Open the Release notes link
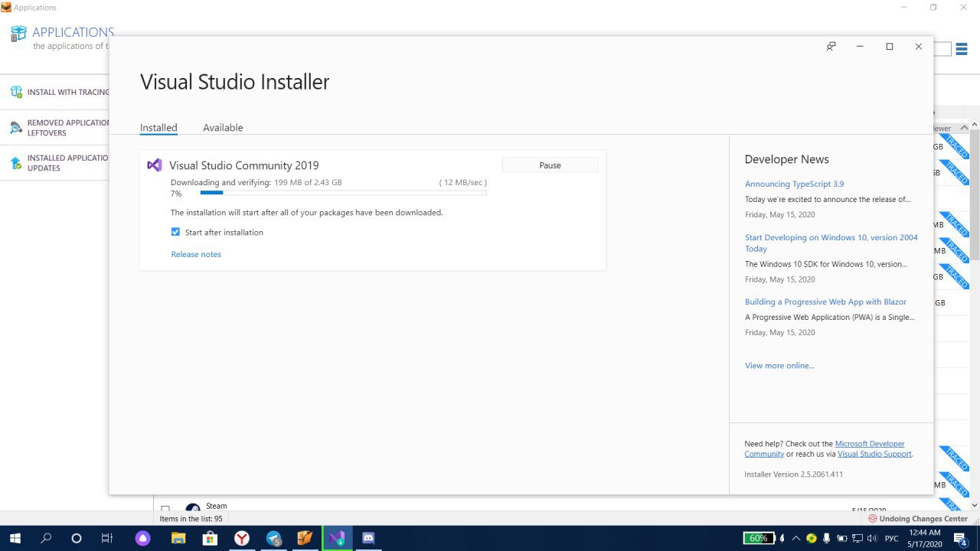The width and height of the screenshot is (980, 551). click(196, 254)
